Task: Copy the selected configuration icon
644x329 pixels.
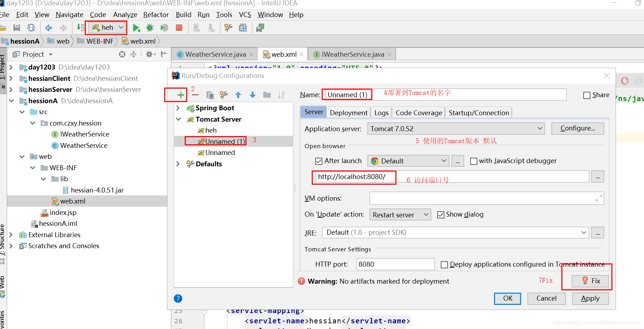Action: (210, 95)
